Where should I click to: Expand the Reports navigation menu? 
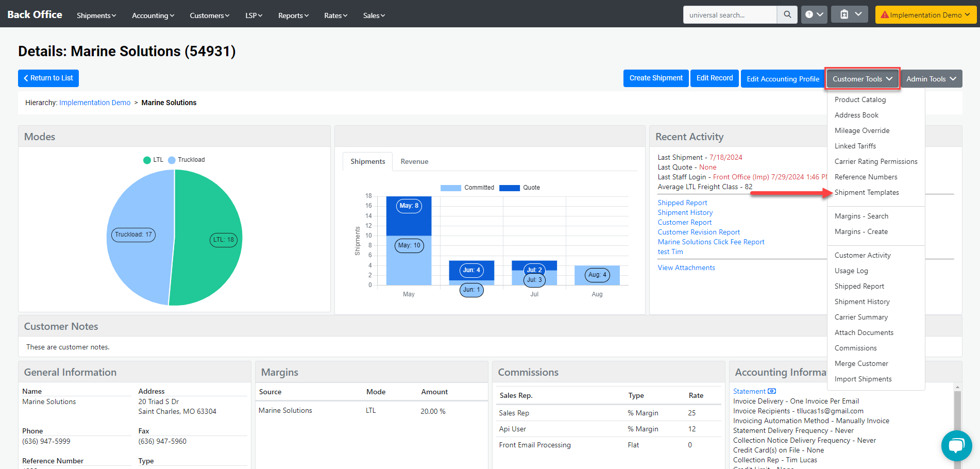pyautogui.click(x=293, y=15)
